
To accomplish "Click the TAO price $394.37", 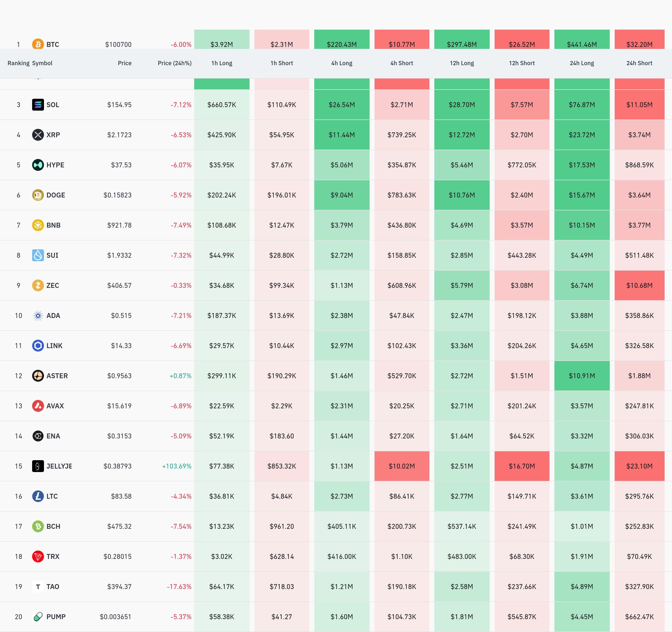I will [119, 586].
